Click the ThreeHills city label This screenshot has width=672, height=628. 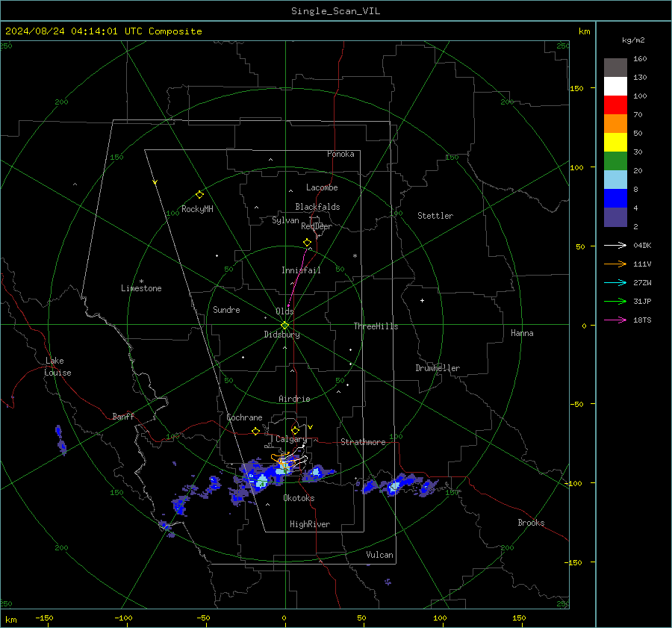click(x=376, y=326)
